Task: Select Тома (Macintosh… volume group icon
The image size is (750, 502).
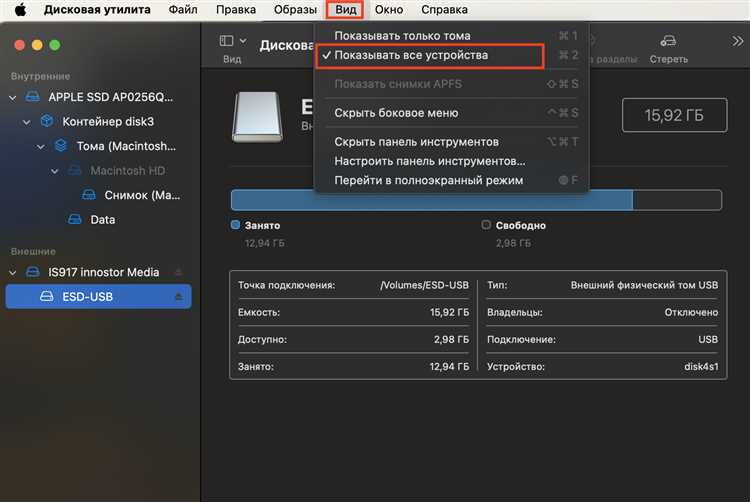Action: click(x=61, y=145)
